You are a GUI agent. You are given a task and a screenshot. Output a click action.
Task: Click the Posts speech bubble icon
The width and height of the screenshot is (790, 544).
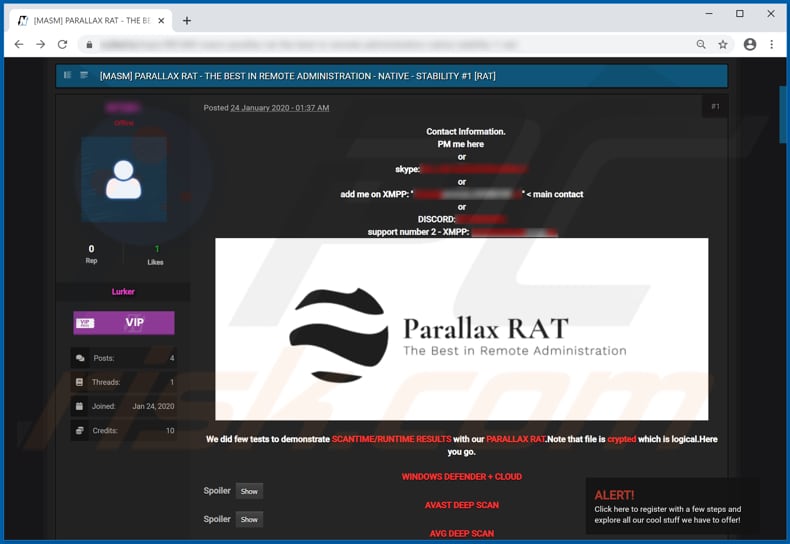(x=80, y=358)
